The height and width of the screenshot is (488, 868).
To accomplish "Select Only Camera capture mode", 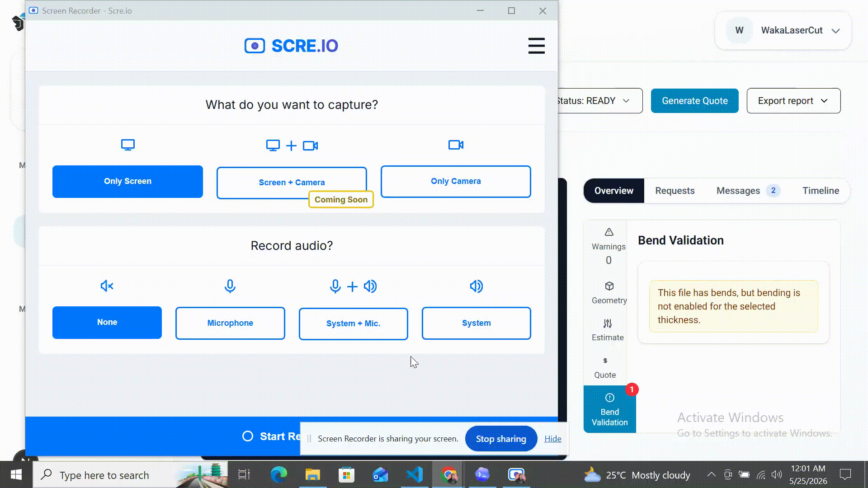I will pos(456,182).
